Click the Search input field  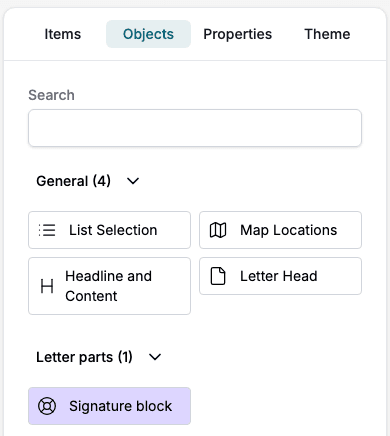195,128
